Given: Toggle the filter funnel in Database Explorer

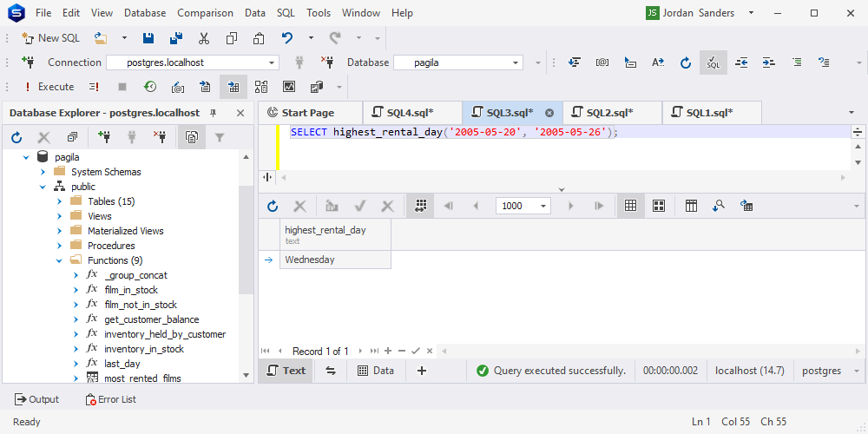Looking at the screenshot, I should (220, 137).
